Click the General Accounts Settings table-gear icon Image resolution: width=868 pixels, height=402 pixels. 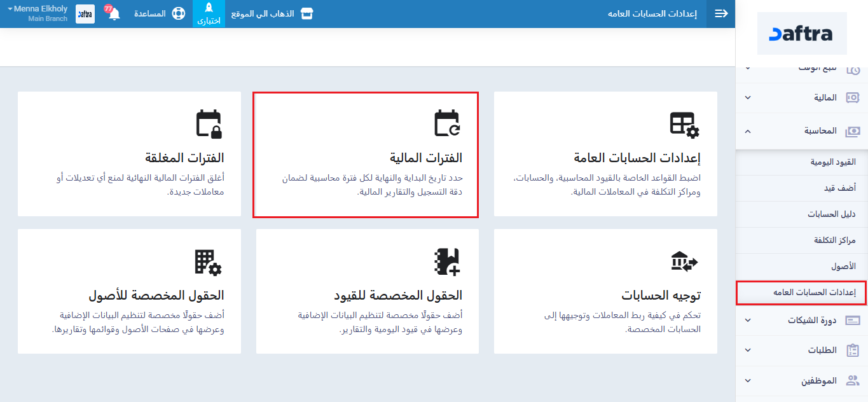(x=684, y=123)
